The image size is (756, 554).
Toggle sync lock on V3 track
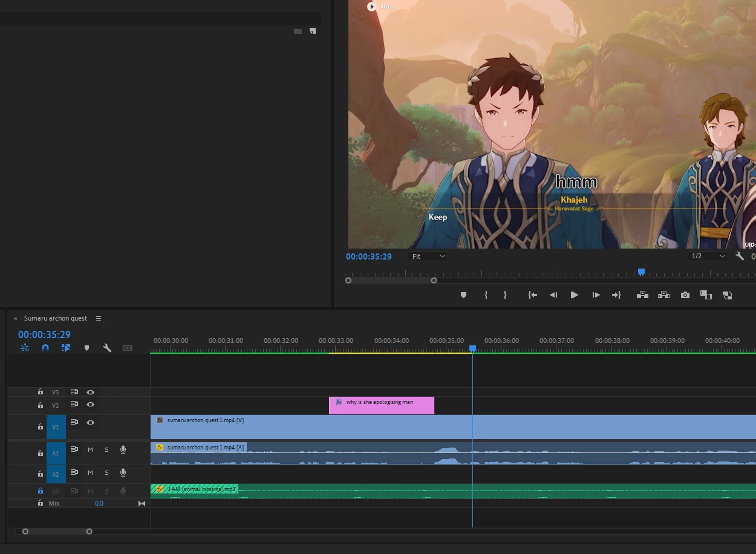coord(74,392)
